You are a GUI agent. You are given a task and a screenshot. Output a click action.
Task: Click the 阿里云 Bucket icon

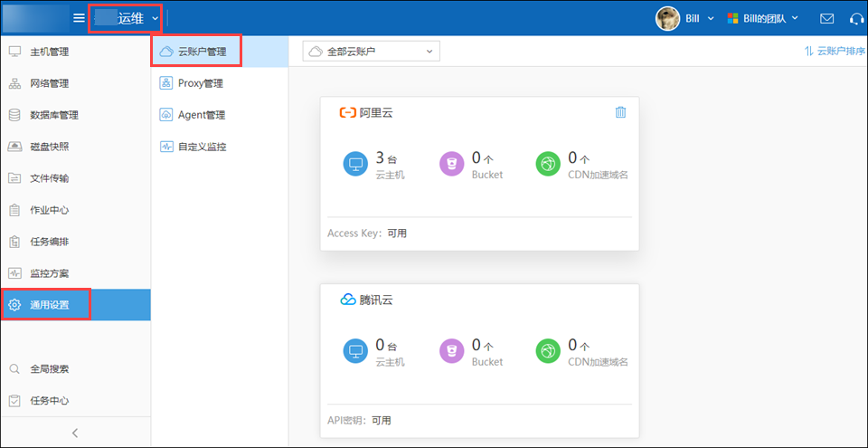452,165
